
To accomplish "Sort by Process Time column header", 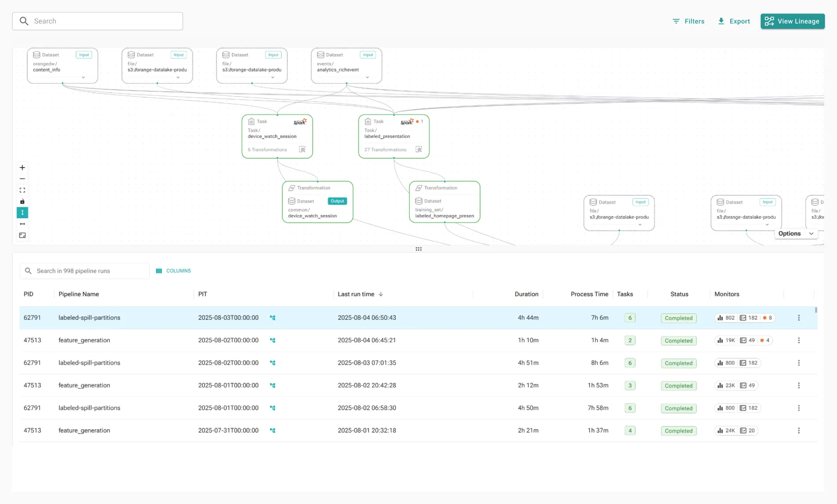I will coord(589,294).
